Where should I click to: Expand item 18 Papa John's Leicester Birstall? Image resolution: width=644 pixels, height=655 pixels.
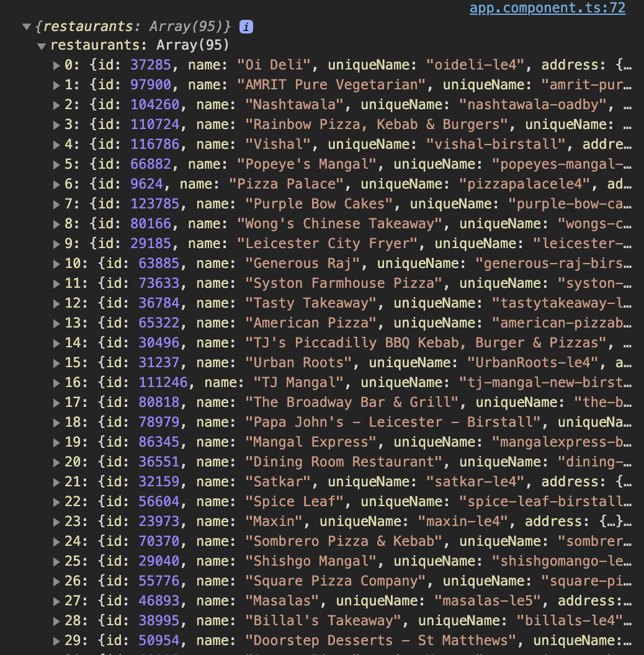click(56, 422)
